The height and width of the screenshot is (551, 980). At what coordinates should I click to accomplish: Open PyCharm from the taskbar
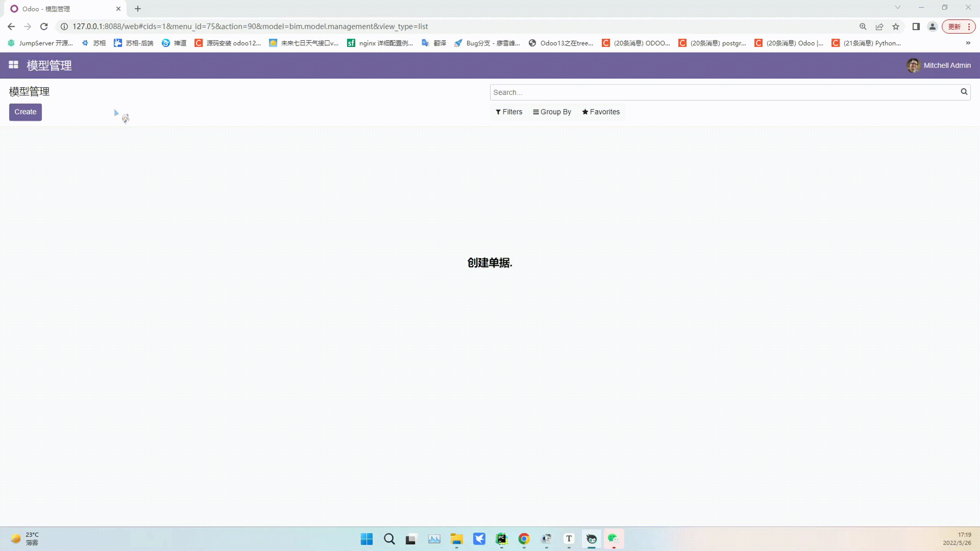[502, 539]
